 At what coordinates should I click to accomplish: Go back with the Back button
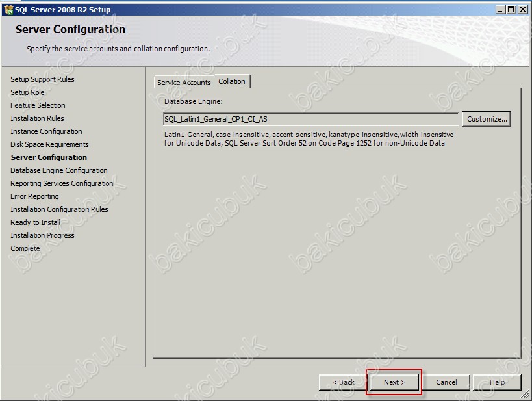(343, 382)
